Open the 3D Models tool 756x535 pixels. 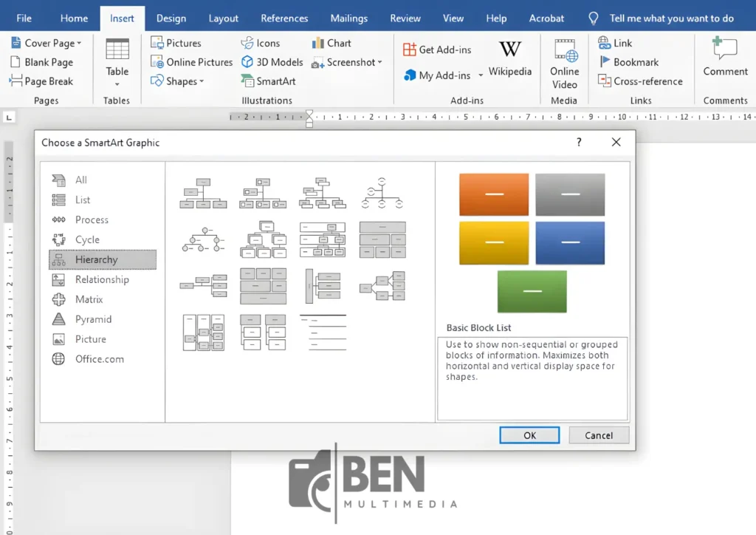coord(248,62)
